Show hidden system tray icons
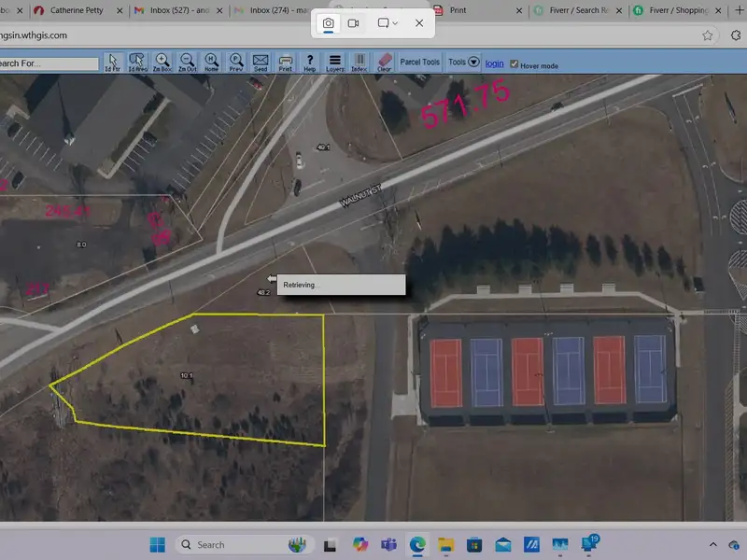The height and width of the screenshot is (560, 747). (712, 545)
